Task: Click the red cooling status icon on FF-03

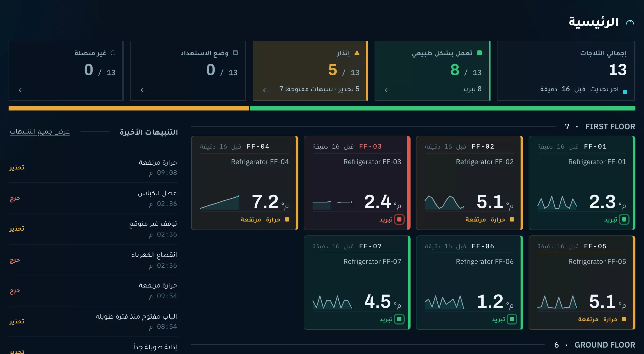Action: point(399,219)
